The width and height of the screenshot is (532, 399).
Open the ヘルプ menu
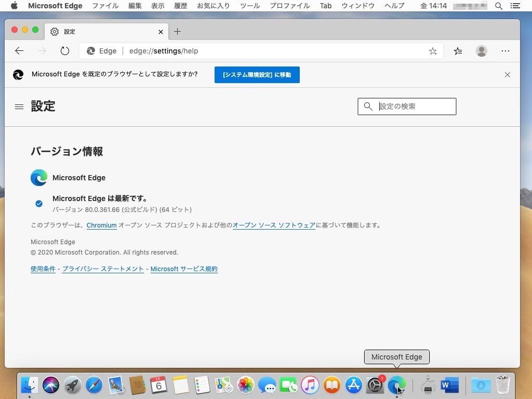pyautogui.click(x=394, y=6)
